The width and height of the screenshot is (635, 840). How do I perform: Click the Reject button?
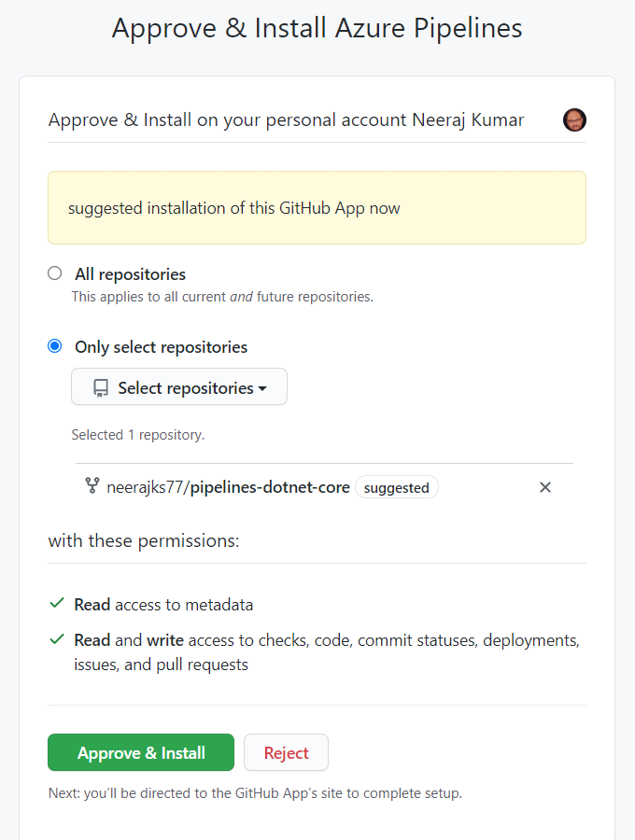(286, 752)
